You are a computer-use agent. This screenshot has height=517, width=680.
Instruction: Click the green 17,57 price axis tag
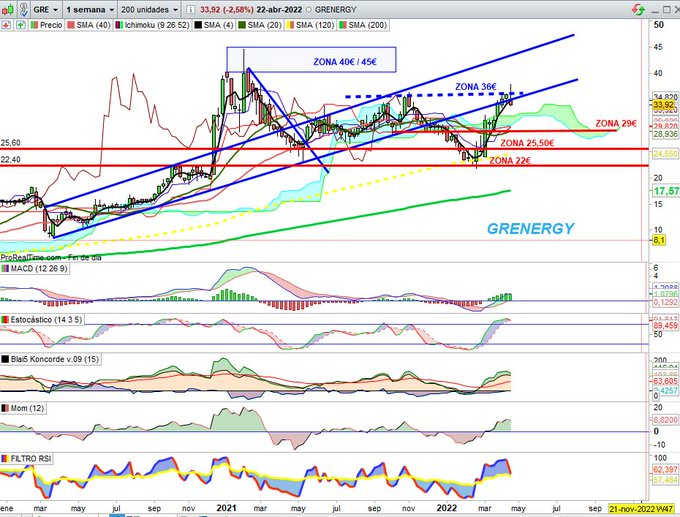pyautogui.click(x=667, y=191)
